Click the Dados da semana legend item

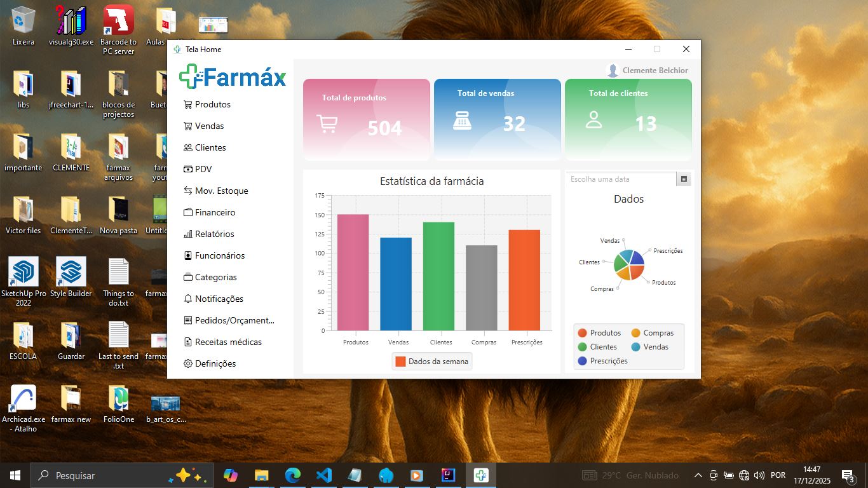pos(432,362)
